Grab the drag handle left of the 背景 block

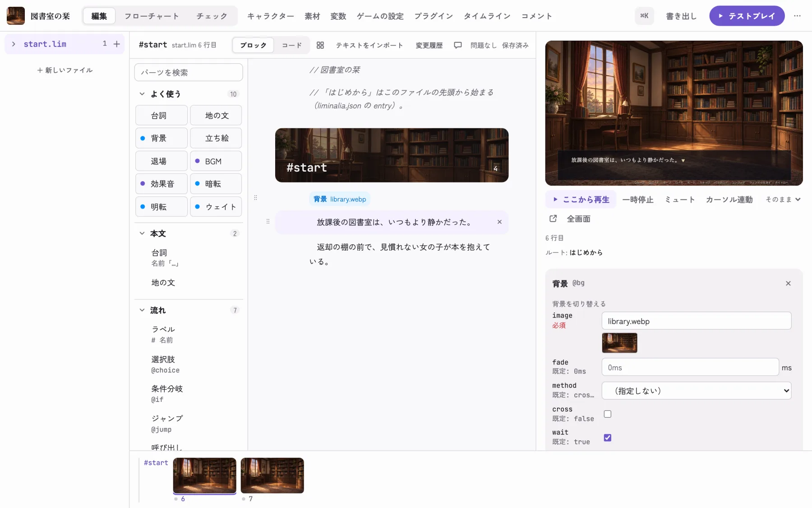pos(255,198)
